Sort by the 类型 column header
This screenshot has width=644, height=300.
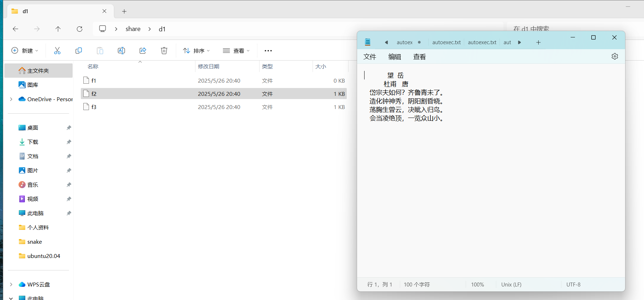click(x=267, y=66)
